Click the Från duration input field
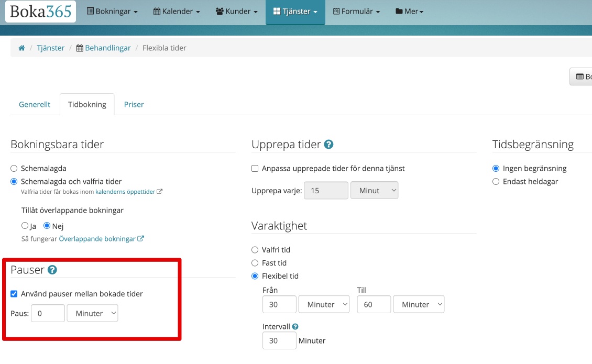Screen dimensions: 592x364 point(279,304)
